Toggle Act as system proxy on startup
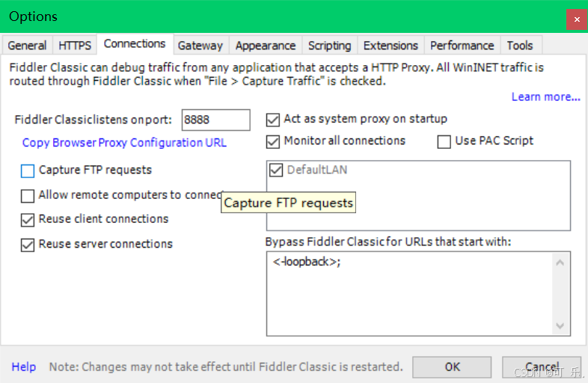The width and height of the screenshot is (588, 383). point(273,120)
